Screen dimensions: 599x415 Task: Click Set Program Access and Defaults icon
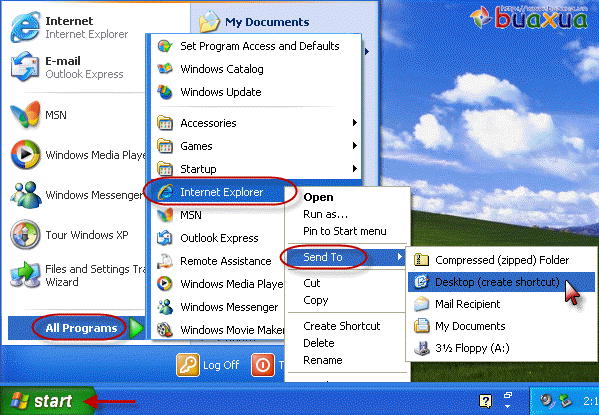[x=165, y=46]
